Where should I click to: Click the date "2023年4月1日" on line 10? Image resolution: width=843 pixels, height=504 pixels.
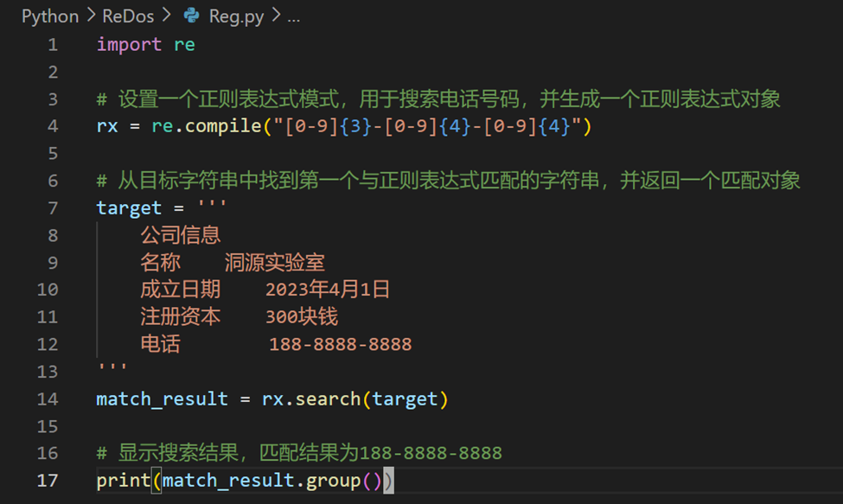328,290
